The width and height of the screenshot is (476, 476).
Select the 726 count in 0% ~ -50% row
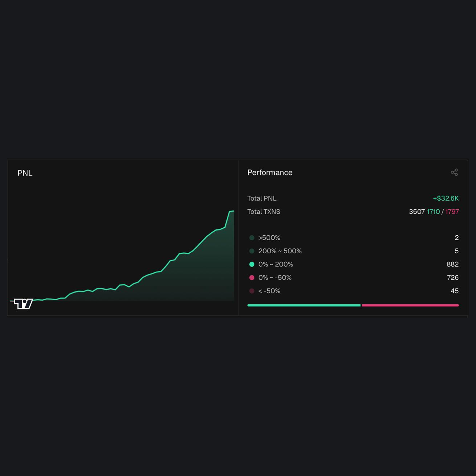point(452,278)
